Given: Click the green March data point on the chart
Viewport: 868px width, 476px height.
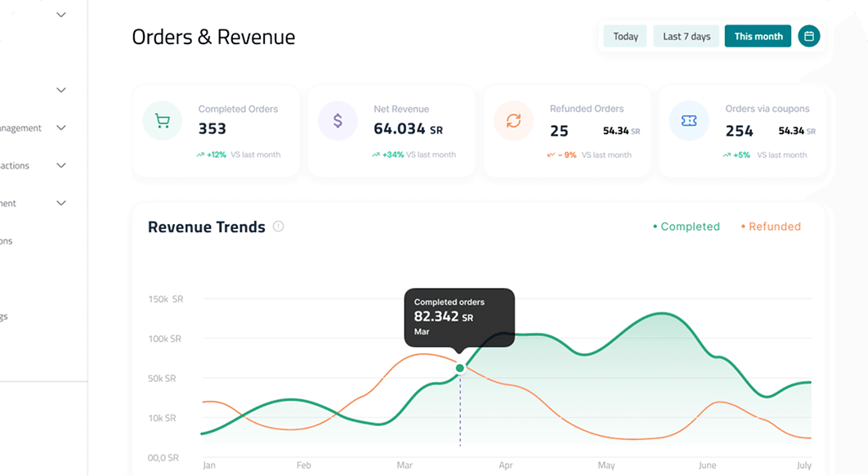Looking at the screenshot, I should click(460, 368).
